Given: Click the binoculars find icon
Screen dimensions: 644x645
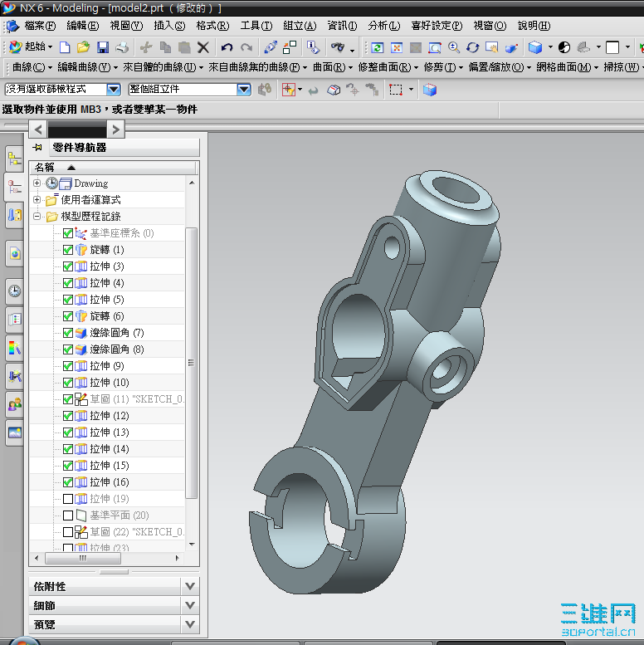Looking at the screenshot, I should point(338,47).
